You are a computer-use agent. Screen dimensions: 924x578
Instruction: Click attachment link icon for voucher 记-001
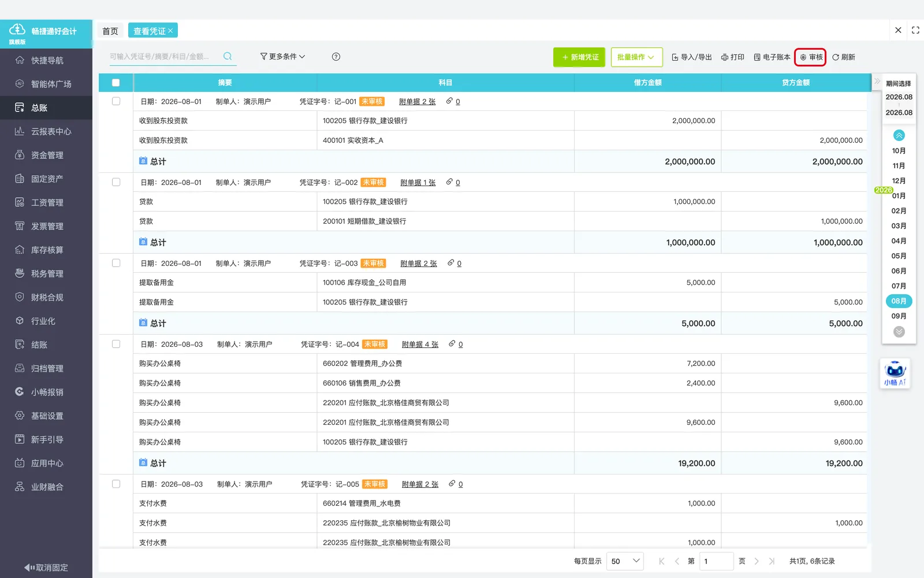(449, 101)
